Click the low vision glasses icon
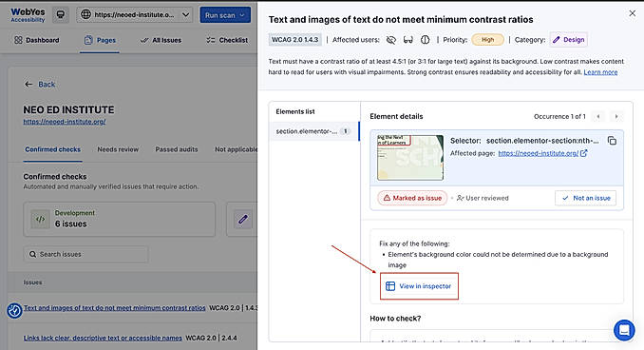The width and height of the screenshot is (644, 350). (x=407, y=40)
